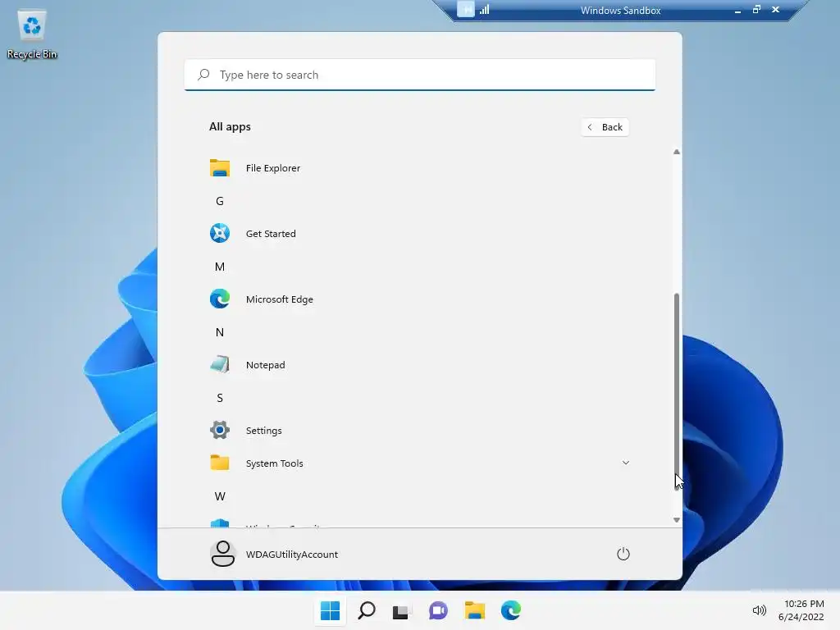The width and height of the screenshot is (840, 630).
Task: Open the clock and date flyout
Action: (801, 610)
